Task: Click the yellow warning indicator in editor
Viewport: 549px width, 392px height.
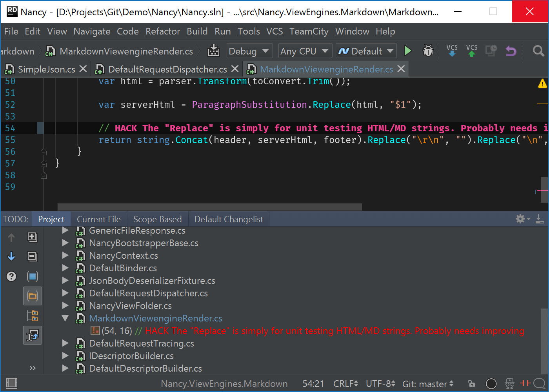Action: [x=542, y=83]
